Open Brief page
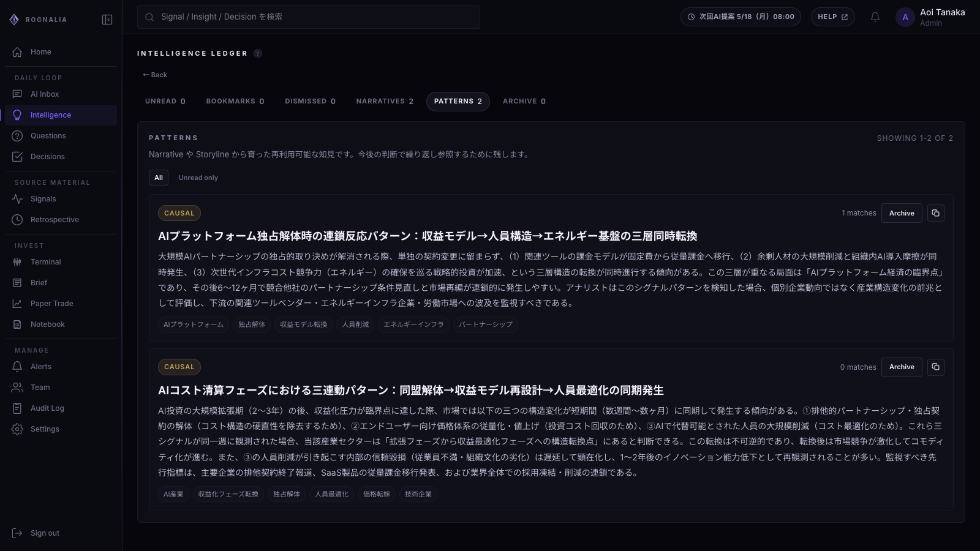The width and height of the screenshot is (980, 551). coord(61,283)
